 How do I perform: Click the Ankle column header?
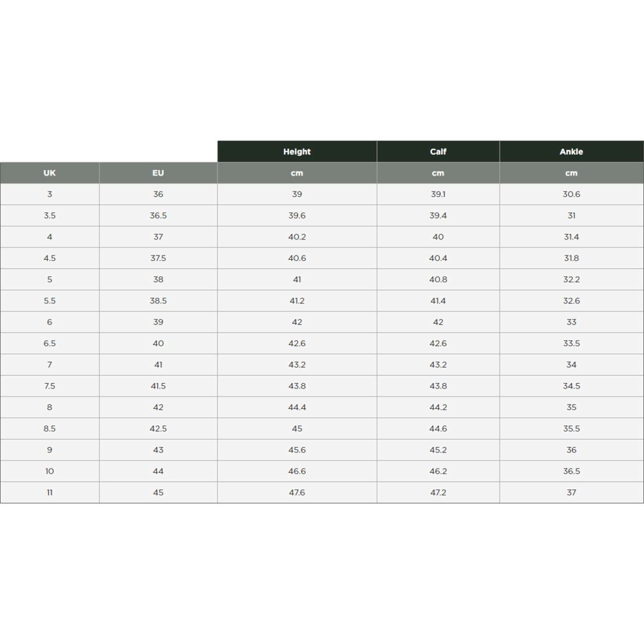pyautogui.click(x=571, y=152)
